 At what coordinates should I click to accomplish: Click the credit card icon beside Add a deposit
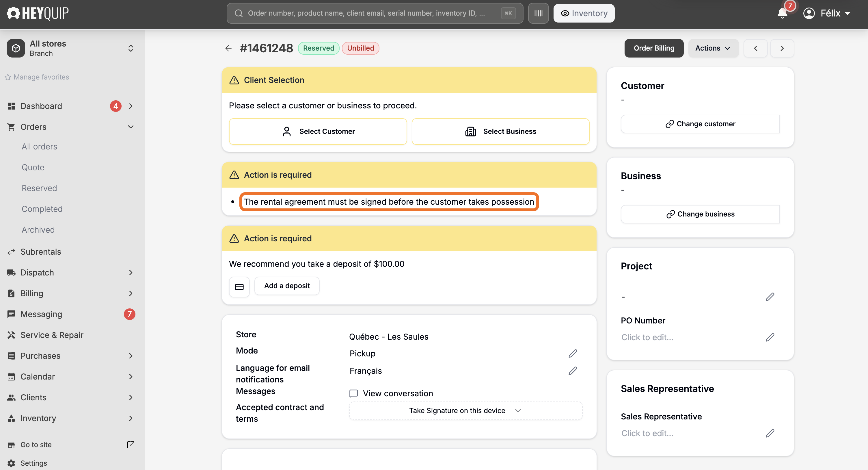click(239, 287)
